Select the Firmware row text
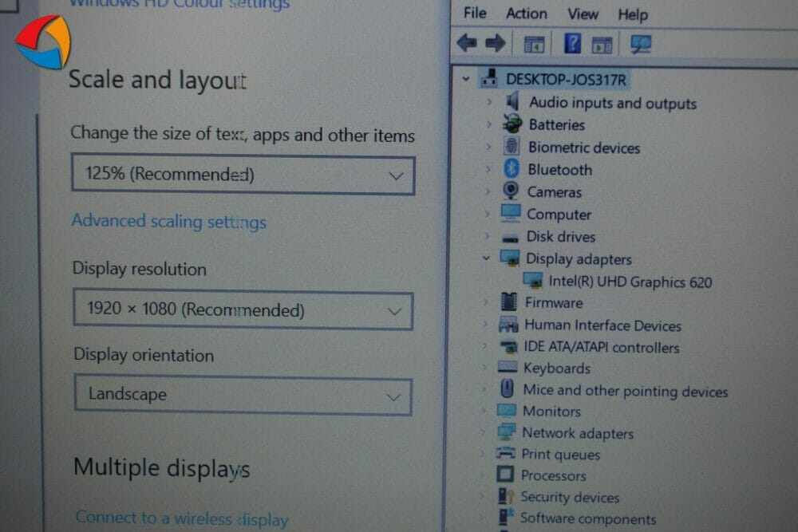Screen dimensions: 798x532 (x=554, y=302)
